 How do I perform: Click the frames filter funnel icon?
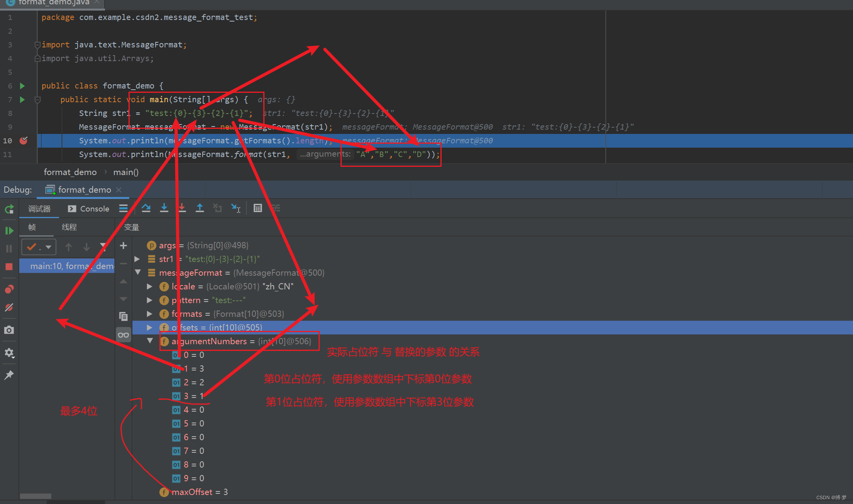(x=103, y=246)
